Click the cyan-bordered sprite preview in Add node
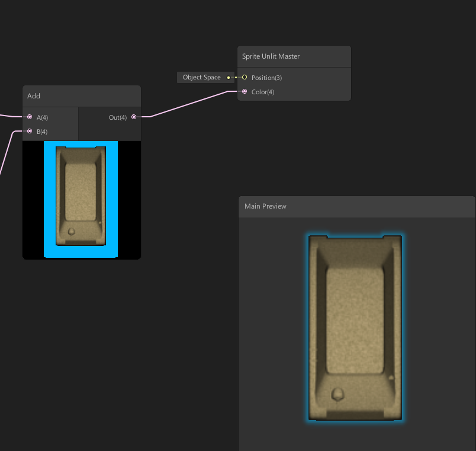The image size is (476, 451). [x=81, y=200]
